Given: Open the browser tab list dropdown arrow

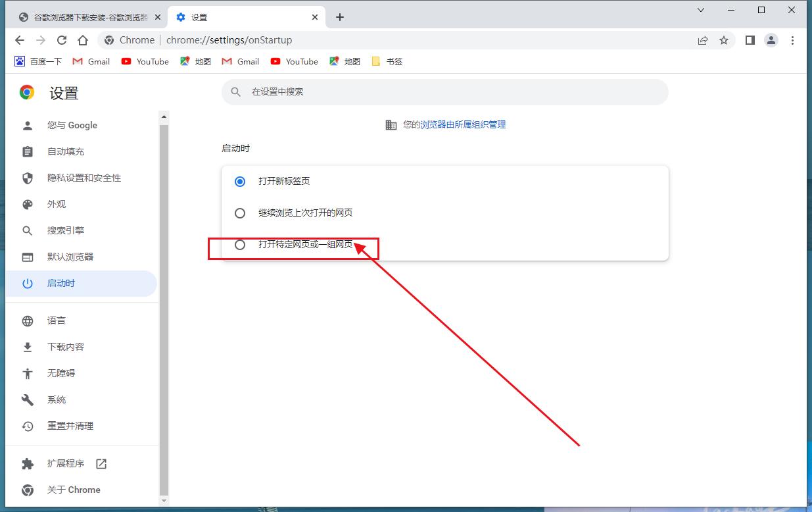Looking at the screenshot, I should [x=700, y=10].
